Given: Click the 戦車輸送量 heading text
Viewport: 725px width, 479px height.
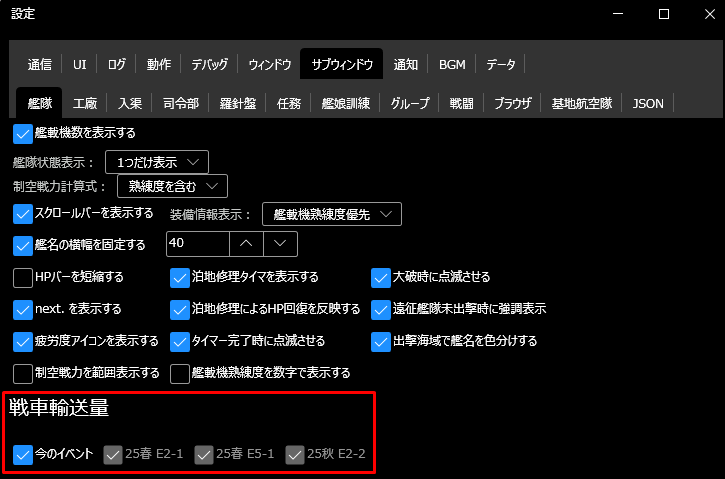Looking at the screenshot, I should [59, 408].
